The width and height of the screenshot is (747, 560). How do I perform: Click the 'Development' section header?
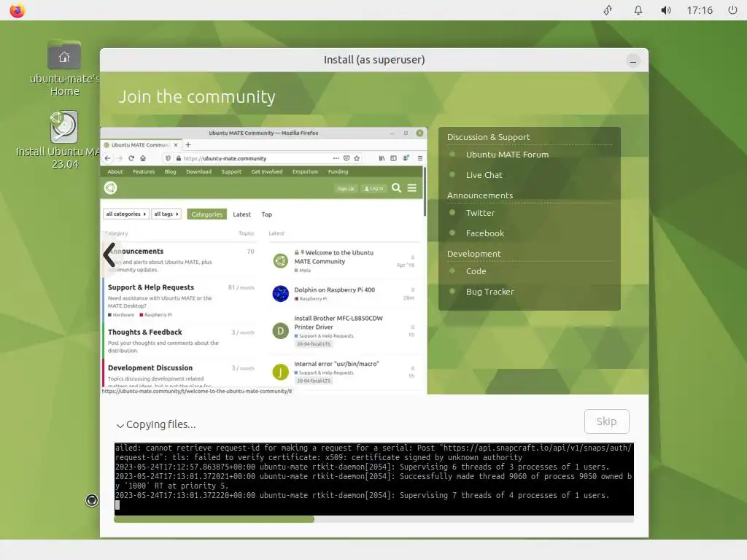pos(473,254)
